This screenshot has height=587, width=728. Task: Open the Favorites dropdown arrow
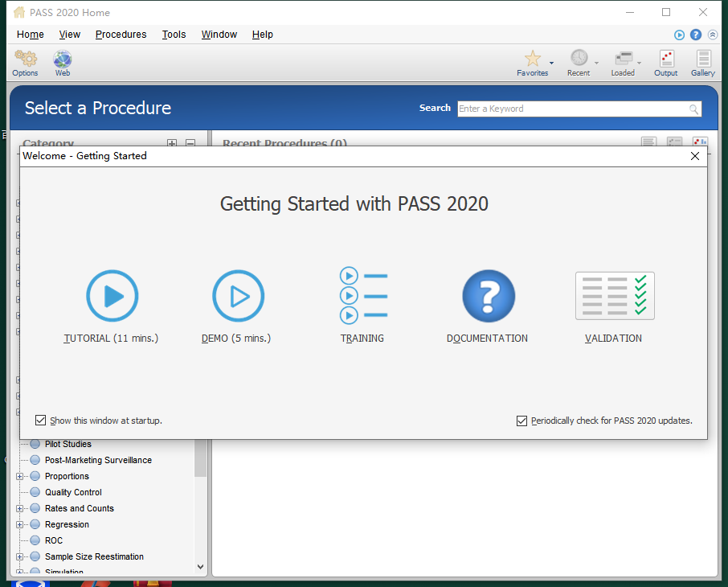coord(551,63)
